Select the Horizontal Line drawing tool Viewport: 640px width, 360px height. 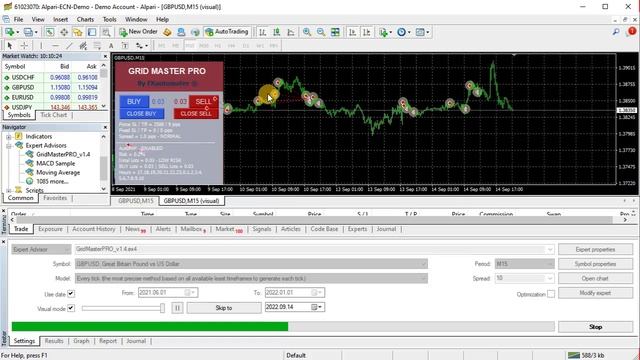pos(56,46)
